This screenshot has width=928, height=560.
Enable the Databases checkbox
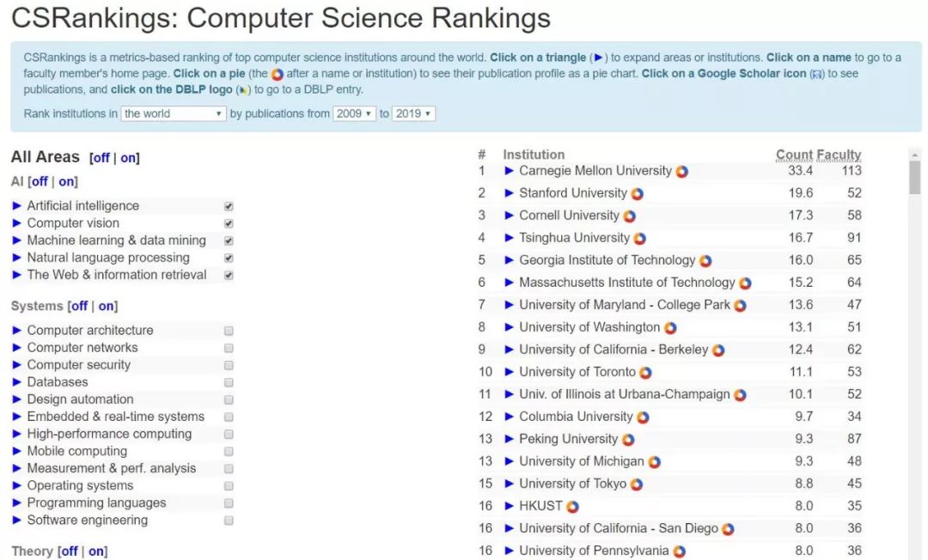click(x=229, y=382)
